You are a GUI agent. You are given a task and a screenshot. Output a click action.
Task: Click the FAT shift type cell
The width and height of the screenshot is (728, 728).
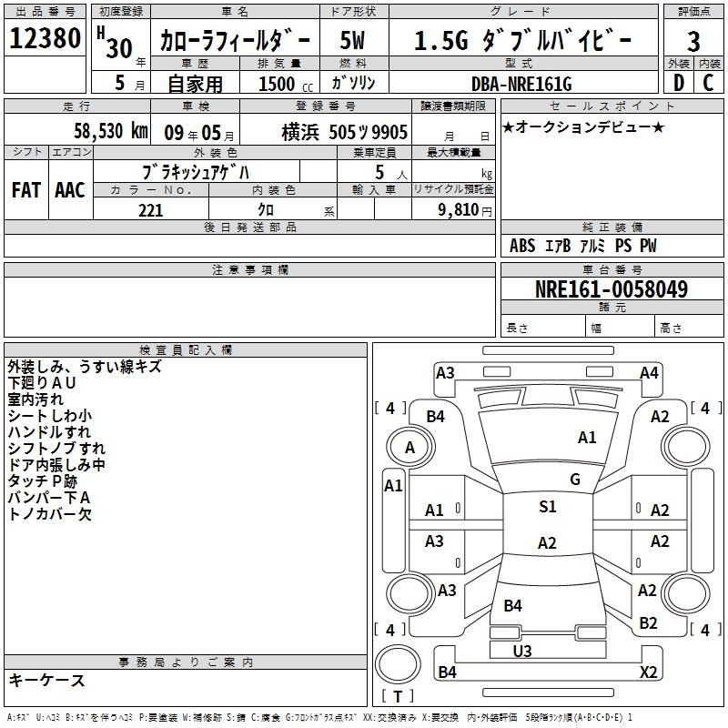point(26,190)
